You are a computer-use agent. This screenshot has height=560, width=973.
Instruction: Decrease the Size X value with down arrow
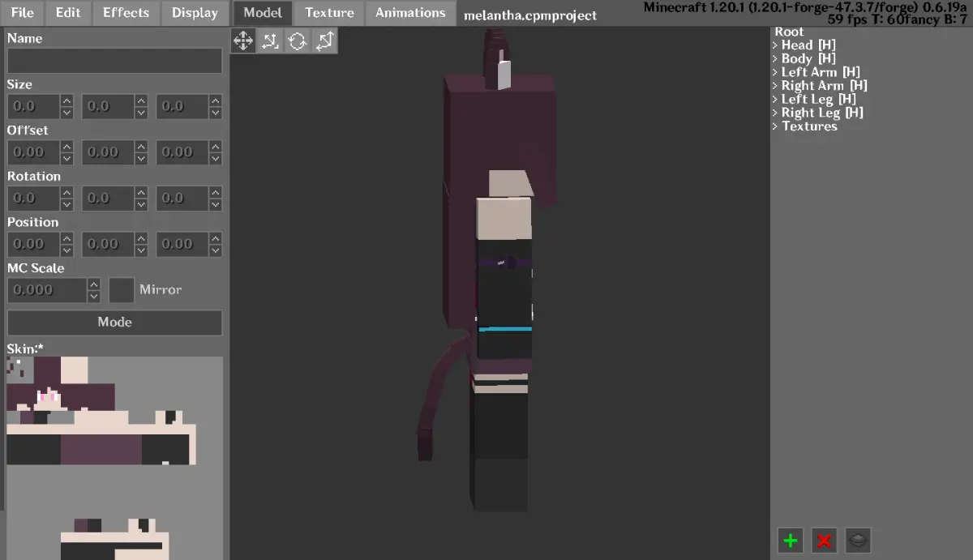click(x=66, y=113)
